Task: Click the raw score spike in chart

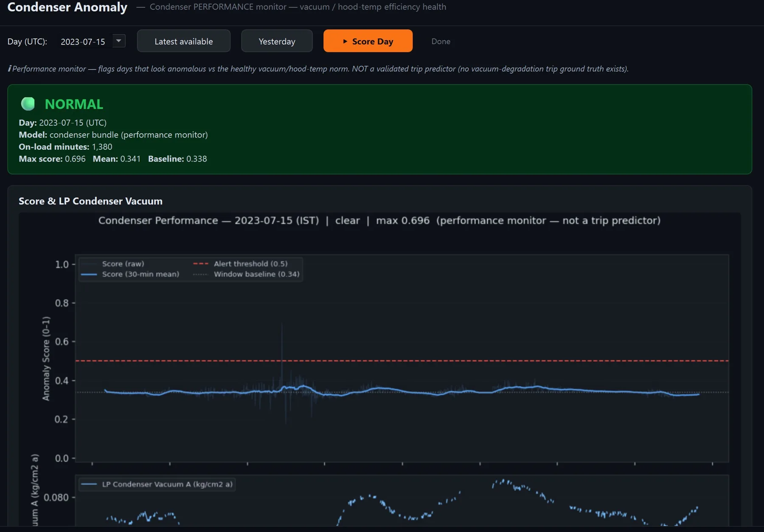Action: 282,342
